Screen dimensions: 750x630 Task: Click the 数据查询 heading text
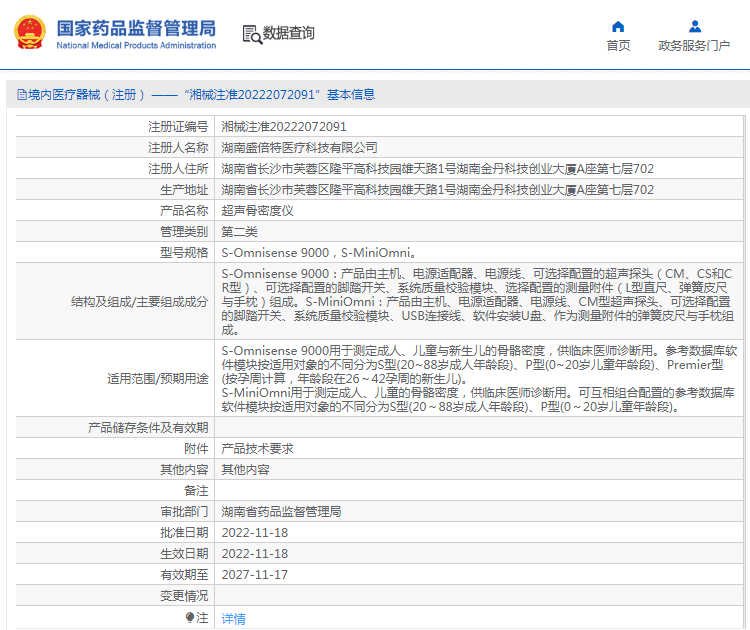pyautogui.click(x=289, y=33)
